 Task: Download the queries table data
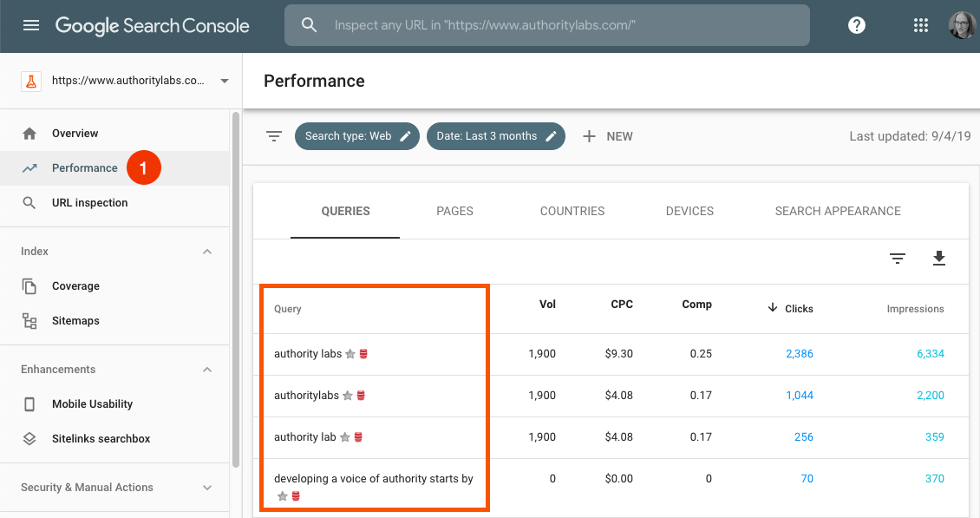tap(938, 259)
